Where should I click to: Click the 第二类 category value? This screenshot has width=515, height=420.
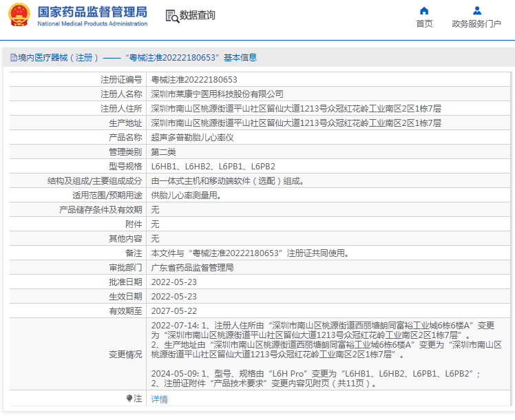click(164, 152)
